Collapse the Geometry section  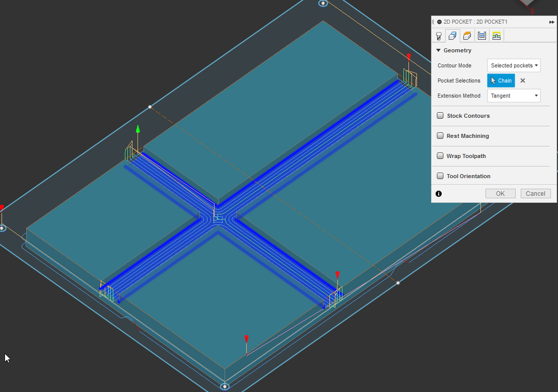439,50
